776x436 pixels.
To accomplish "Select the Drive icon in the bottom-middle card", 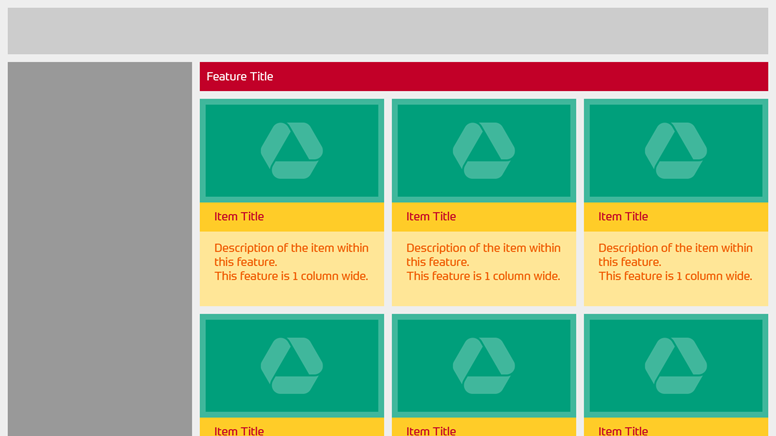I will click(x=484, y=365).
